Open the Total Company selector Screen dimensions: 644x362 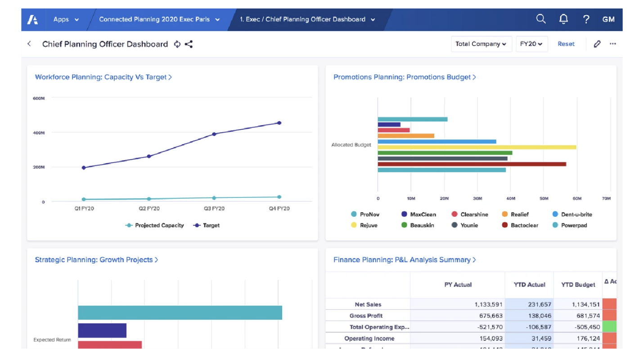point(481,44)
